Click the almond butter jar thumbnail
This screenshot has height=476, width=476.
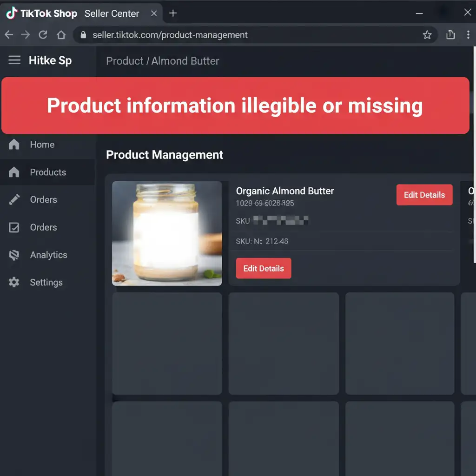click(x=167, y=233)
